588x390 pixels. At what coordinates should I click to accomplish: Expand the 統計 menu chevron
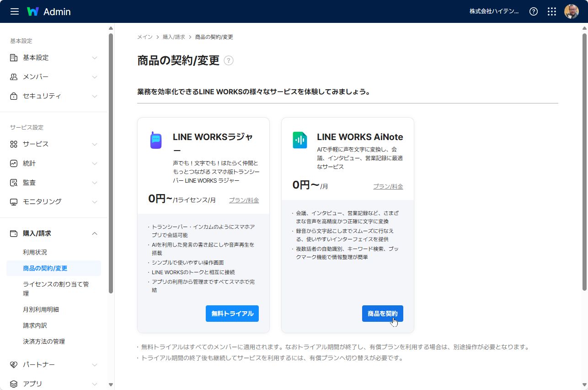click(95, 163)
